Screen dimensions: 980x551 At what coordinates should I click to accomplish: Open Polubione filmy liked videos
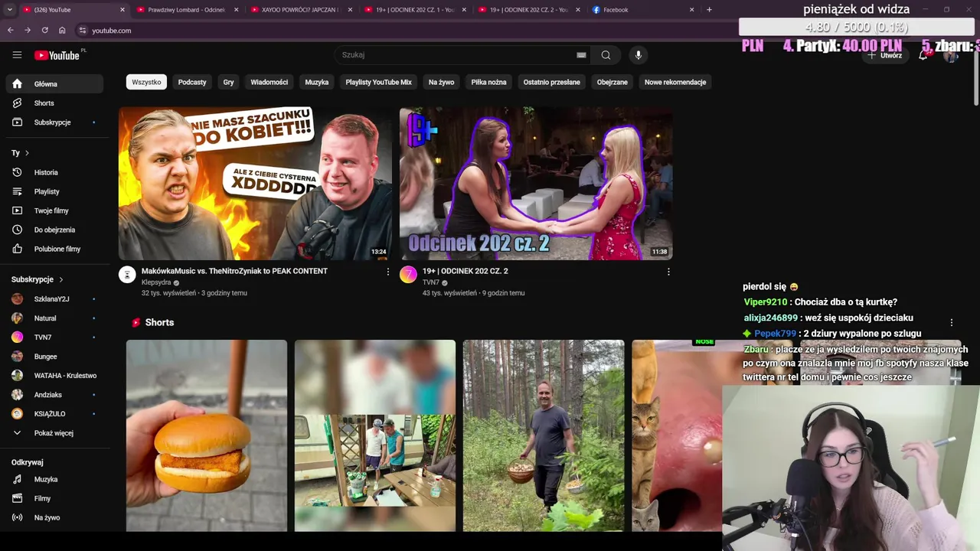(x=54, y=249)
